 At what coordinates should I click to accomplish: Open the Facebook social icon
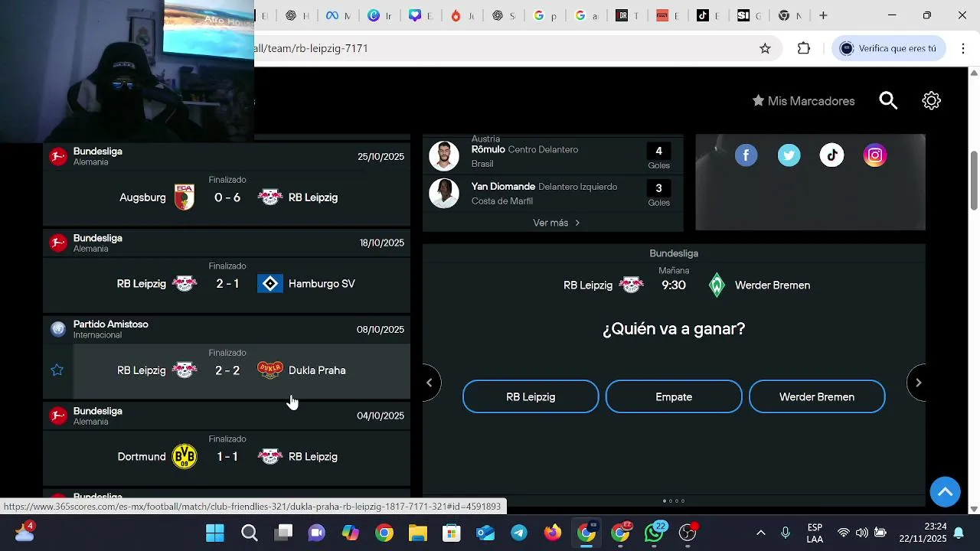point(746,155)
